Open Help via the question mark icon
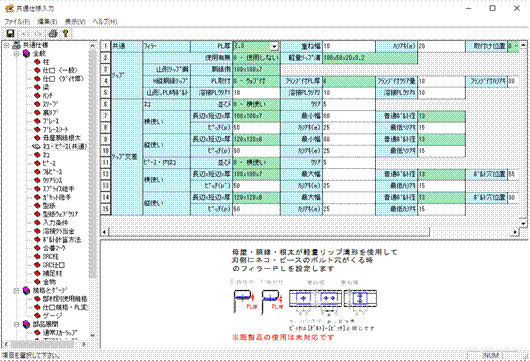Viewport: 530px width, 361px height. (66, 33)
